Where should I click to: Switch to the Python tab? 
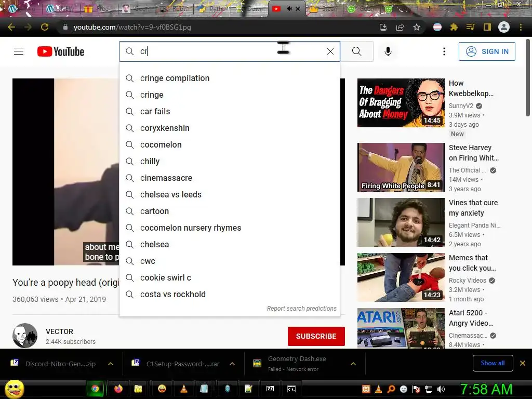click(x=212, y=9)
